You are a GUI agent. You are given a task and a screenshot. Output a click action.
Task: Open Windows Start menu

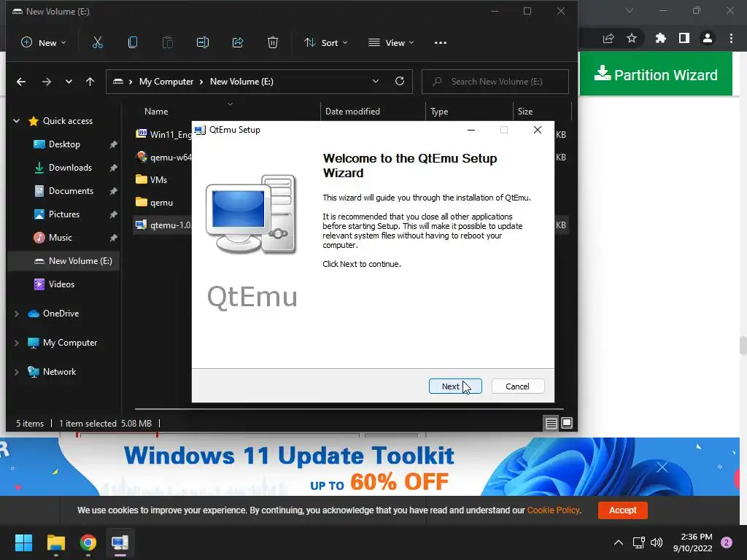pyautogui.click(x=23, y=542)
